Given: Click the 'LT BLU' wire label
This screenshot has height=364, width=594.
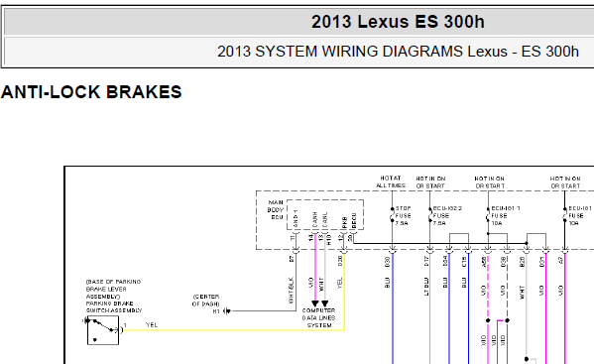Looking at the screenshot, I should tap(426, 287).
